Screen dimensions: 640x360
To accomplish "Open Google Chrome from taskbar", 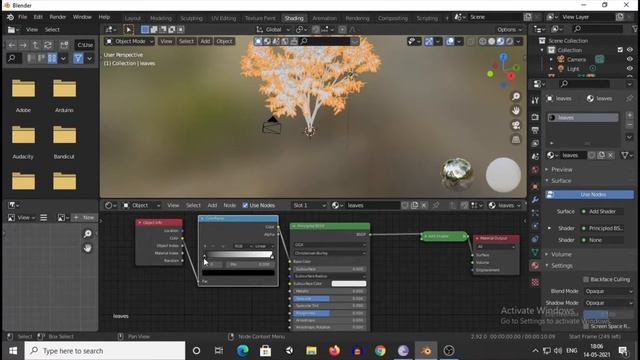I will coord(380,351).
